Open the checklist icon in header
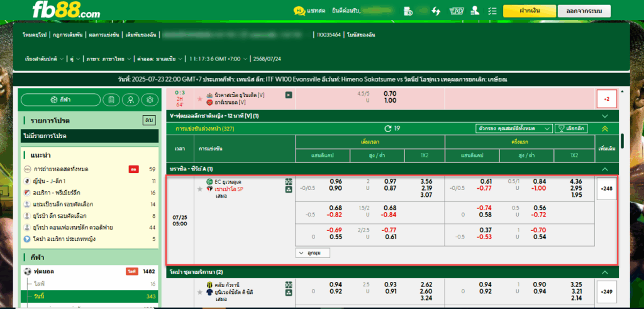This screenshot has height=309, width=644. pos(493,11)
